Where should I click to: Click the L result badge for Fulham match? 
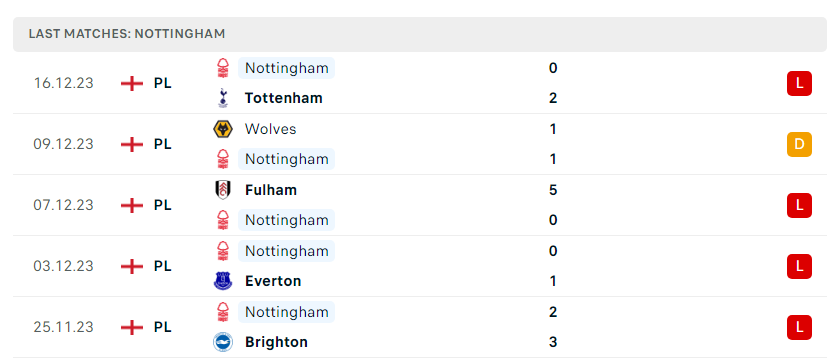[799, 205]
